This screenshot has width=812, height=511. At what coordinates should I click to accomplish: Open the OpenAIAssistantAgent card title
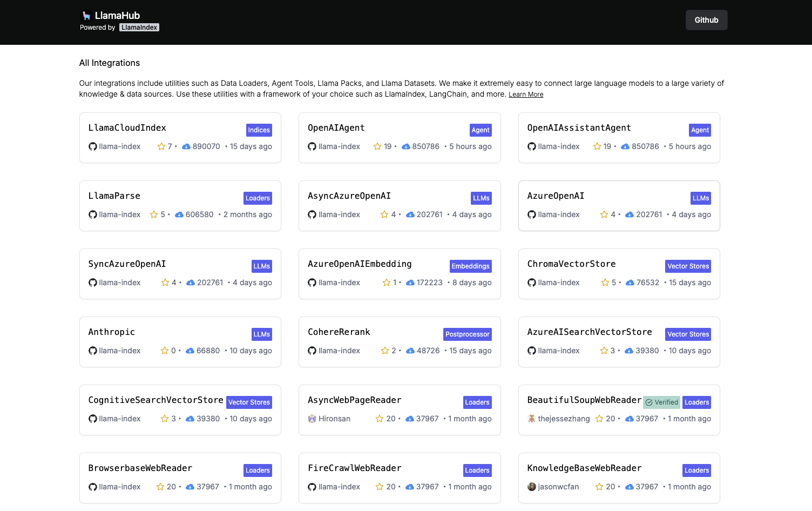click(x=579, y=128)
